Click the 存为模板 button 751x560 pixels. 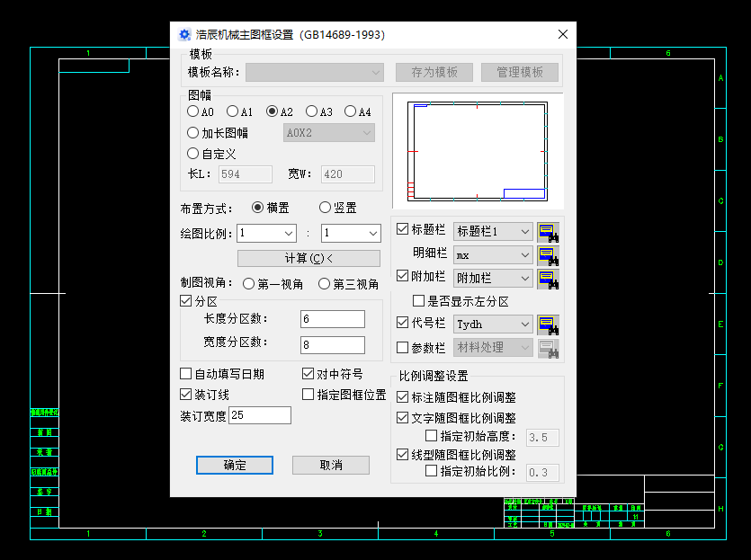click(434, 72)
